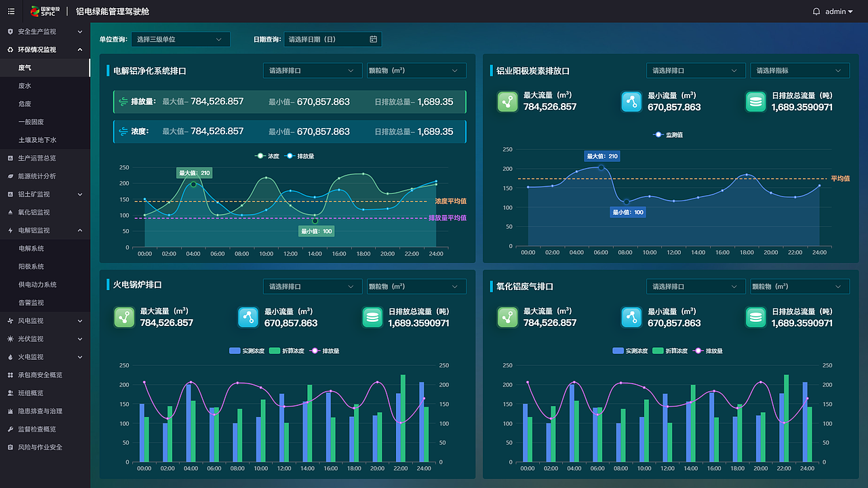Click the 生产运营总览 icon
Screen dimensions: 868x488
point(10,158)
